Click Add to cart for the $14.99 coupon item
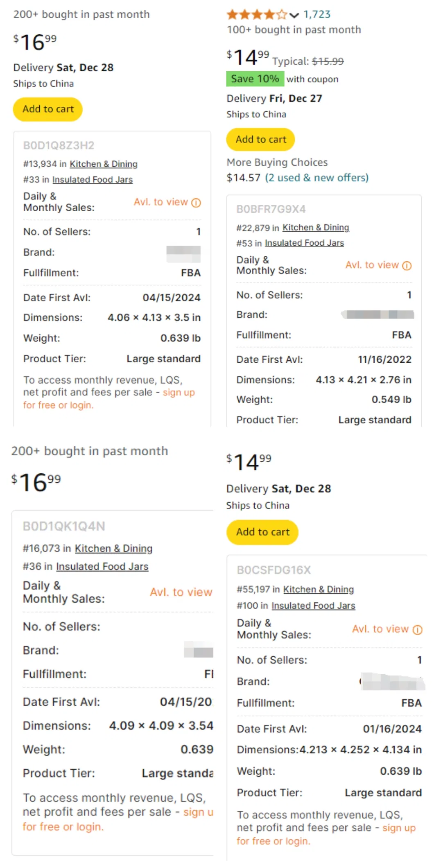 (x=260, y=139)
